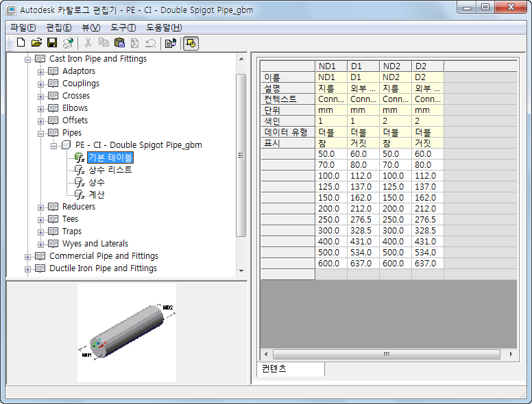Switch to the 컨텐츠 tab

[292, 369]
